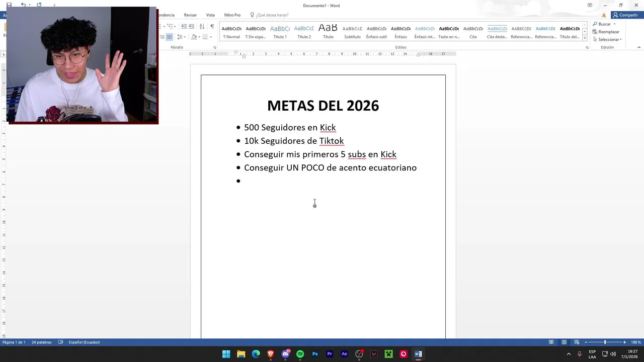Toggle show paragraph marks (¶)
Viewport: 644px width, 362px height.
pos(212,26)
